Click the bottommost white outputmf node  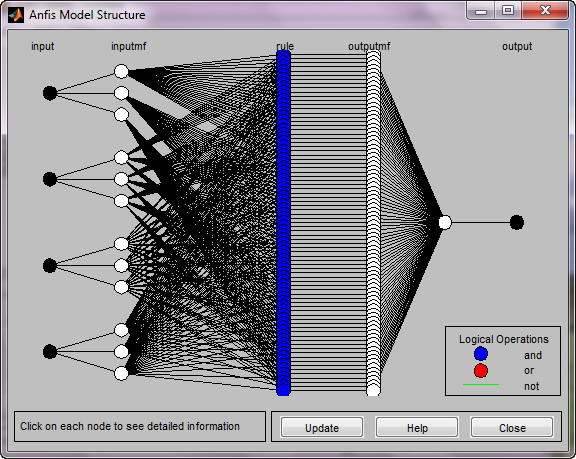(373, 390)
